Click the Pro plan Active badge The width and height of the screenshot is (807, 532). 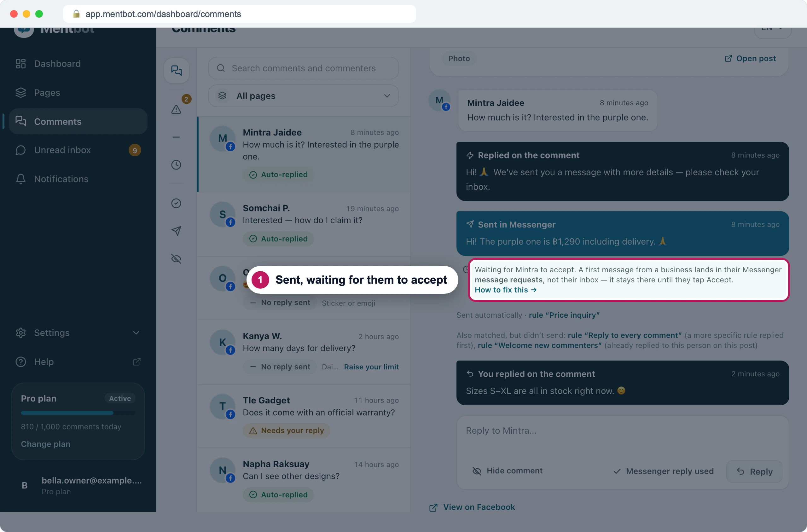click(x=120, y=398)
